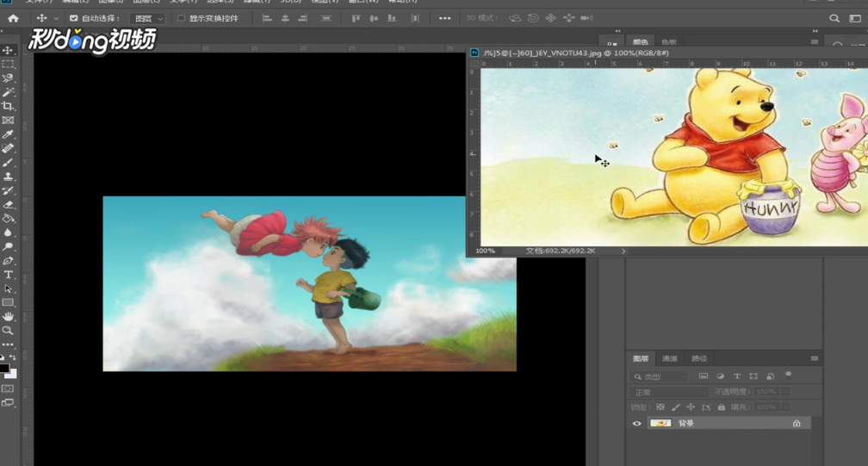Click the background color white swatch
The height and width of the screenshot is (466, 868).
click(12, 374)
